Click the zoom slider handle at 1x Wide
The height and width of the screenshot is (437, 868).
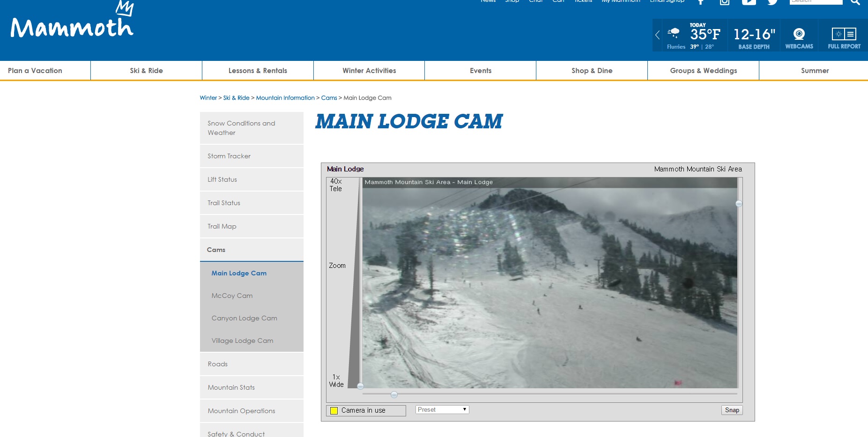pyautogui.click(x=360, y=386)
